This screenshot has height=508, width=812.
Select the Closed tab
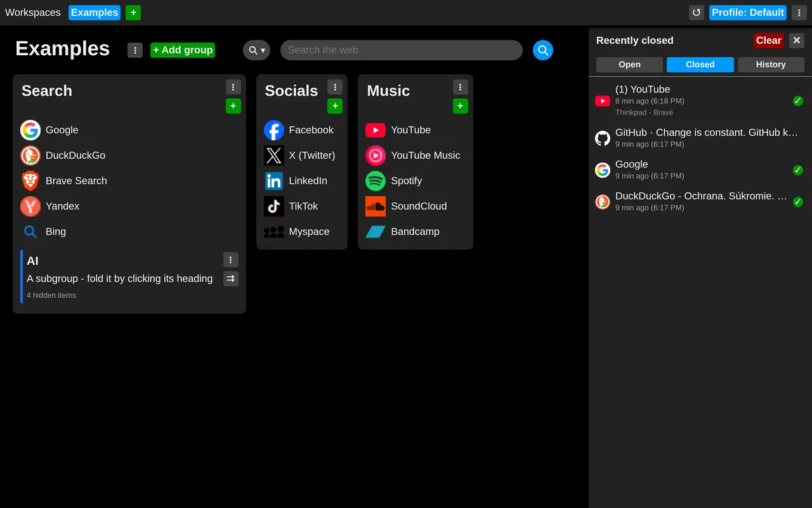700,65
